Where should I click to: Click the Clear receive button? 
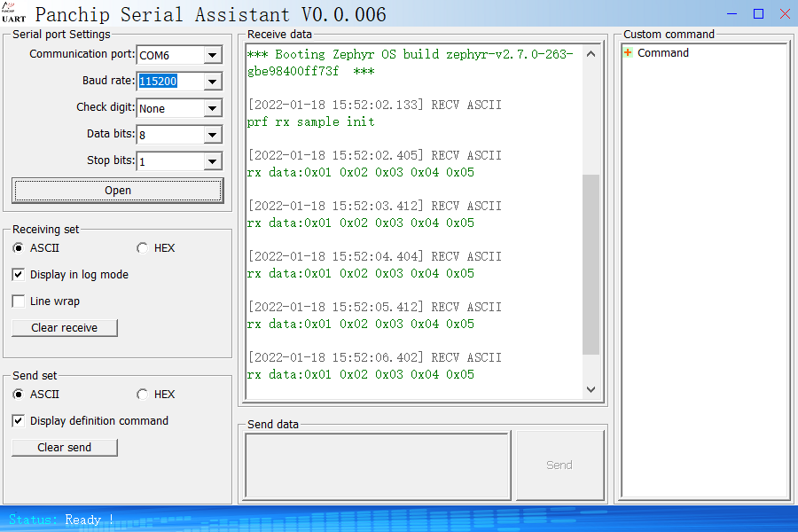[x=65, y=328]
